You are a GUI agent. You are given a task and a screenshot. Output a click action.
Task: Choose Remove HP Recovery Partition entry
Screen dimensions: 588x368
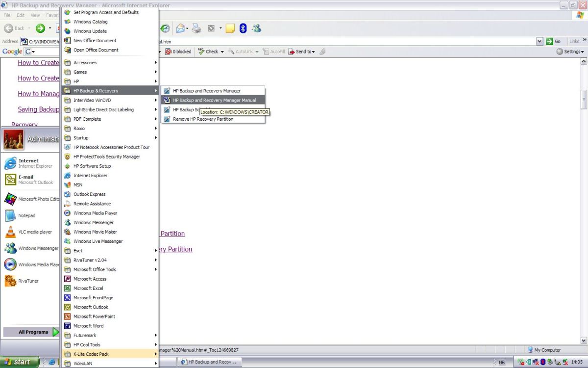203,119
